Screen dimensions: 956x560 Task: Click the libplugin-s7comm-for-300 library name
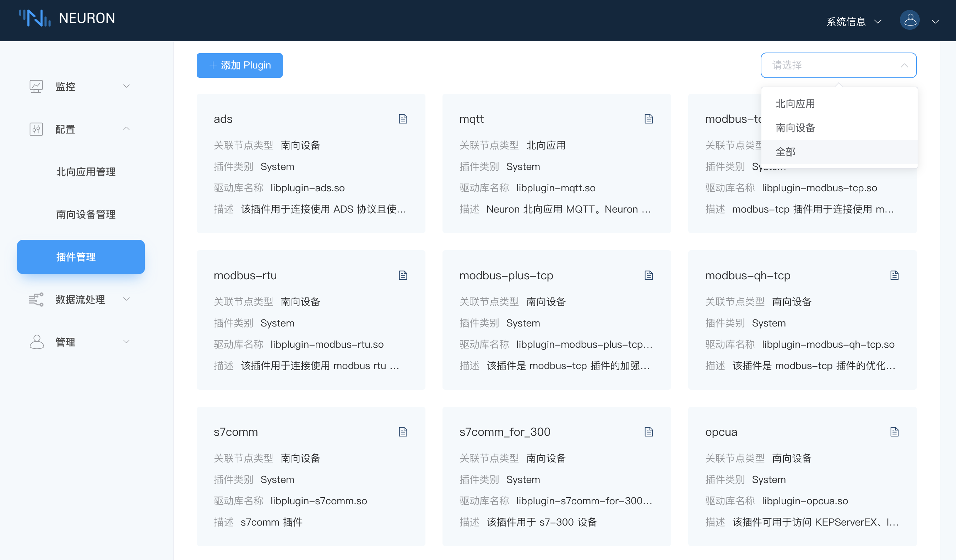[x=584, y=501]
